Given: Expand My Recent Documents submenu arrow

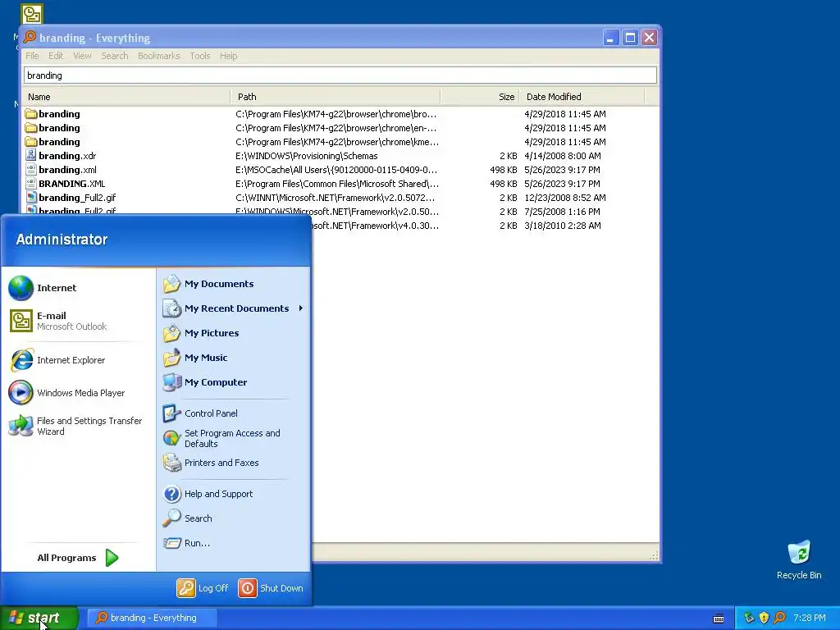Looking at the screenshot, I should [301, 308].
